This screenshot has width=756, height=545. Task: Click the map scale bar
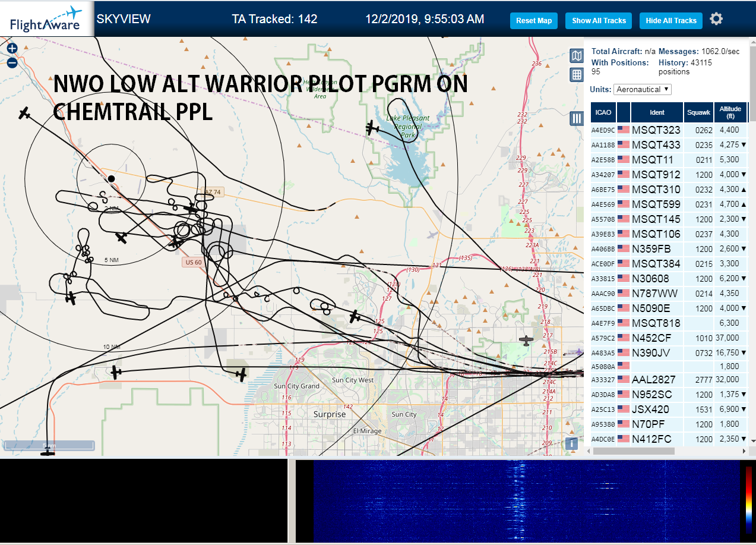click(x=49, y=445)
